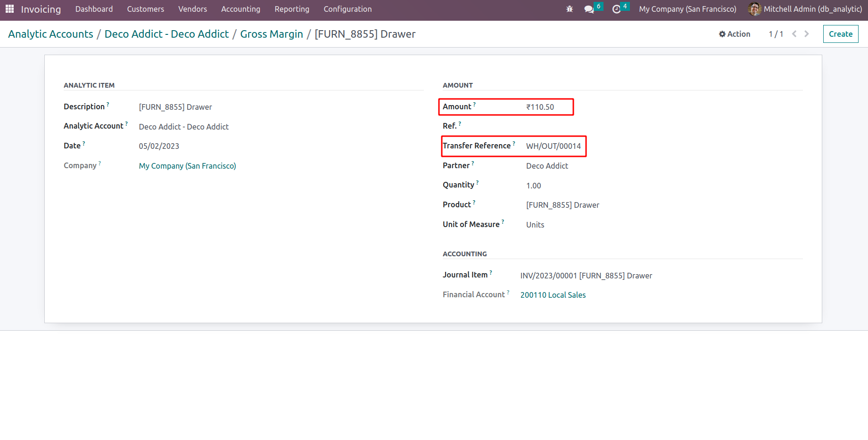Go to Analytic Accounts breadcrumb
Image resolution: width=868 pixels, height=440 pixels.
click(x=51, y=34)
